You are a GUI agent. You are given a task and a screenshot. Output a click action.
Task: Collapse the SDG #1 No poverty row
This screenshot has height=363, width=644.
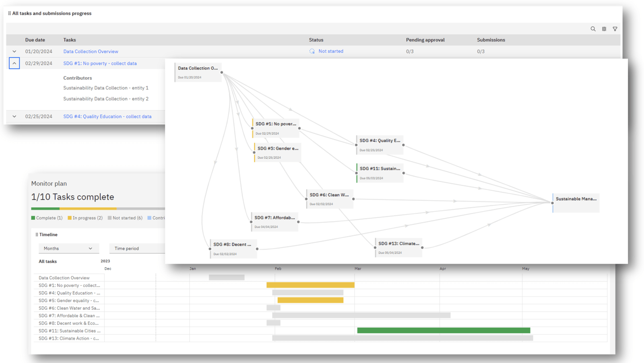pyautogui.click(x=14, y=63)
